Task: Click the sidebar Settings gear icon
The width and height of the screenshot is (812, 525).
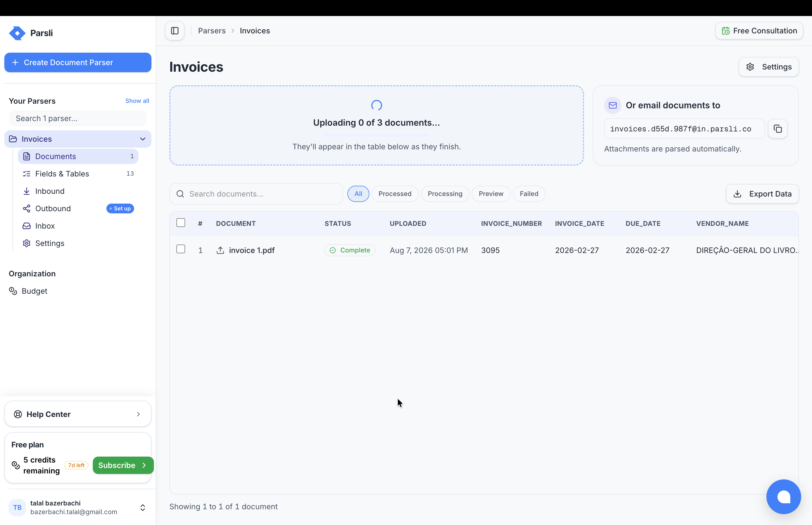Action: click(x=27, y=243)
